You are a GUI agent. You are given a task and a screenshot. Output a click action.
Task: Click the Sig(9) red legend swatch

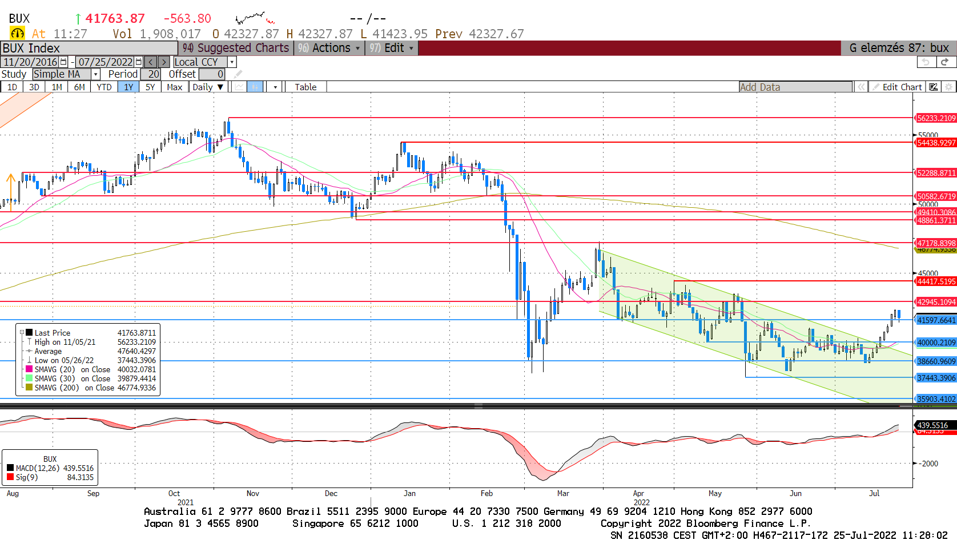tap(10, 477)
